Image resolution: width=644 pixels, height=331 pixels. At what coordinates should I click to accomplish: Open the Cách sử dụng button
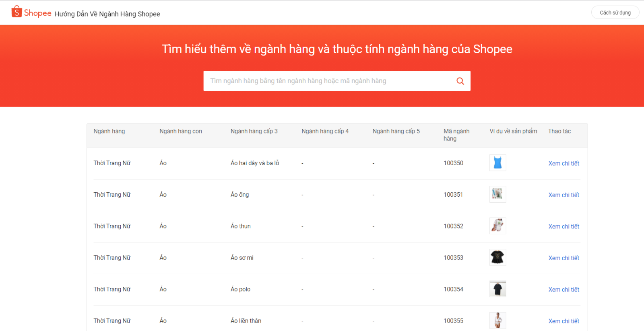coord(615,12)
